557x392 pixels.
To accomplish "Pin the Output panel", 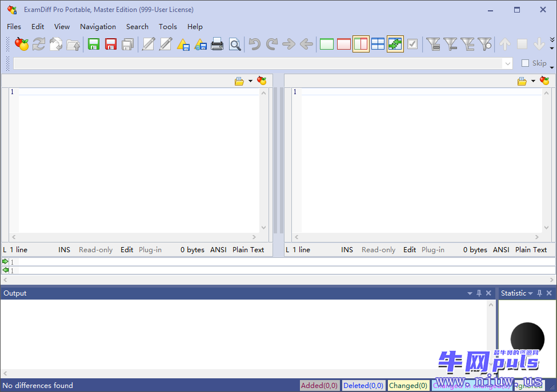I will click(x=479, y=293).
